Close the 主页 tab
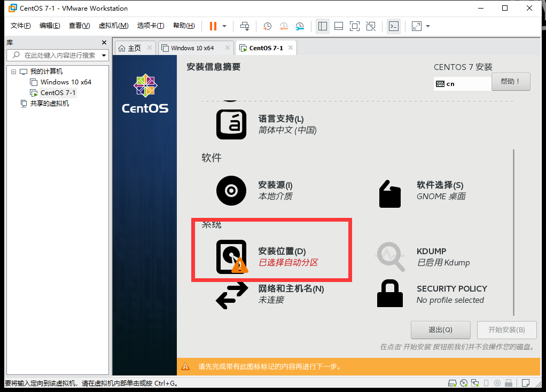546x392 pixels. pyautogui.click(x=150, y=48)
